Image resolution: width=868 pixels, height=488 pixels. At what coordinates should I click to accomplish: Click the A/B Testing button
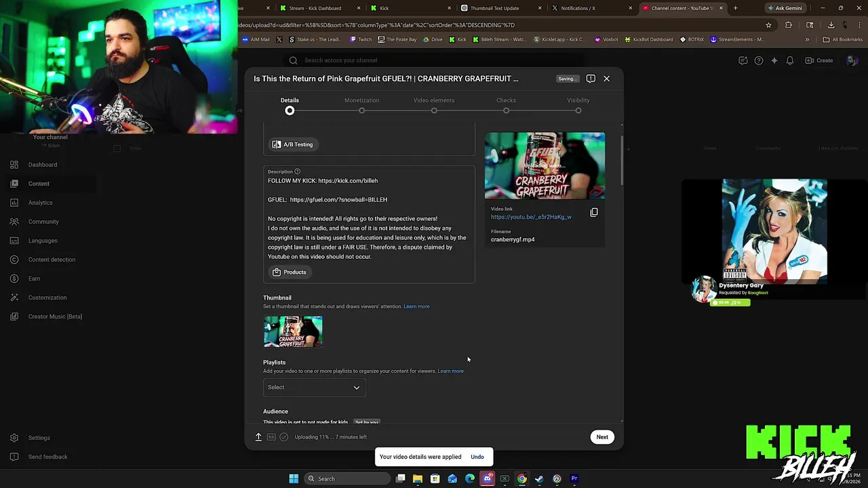tap(293, 144)
